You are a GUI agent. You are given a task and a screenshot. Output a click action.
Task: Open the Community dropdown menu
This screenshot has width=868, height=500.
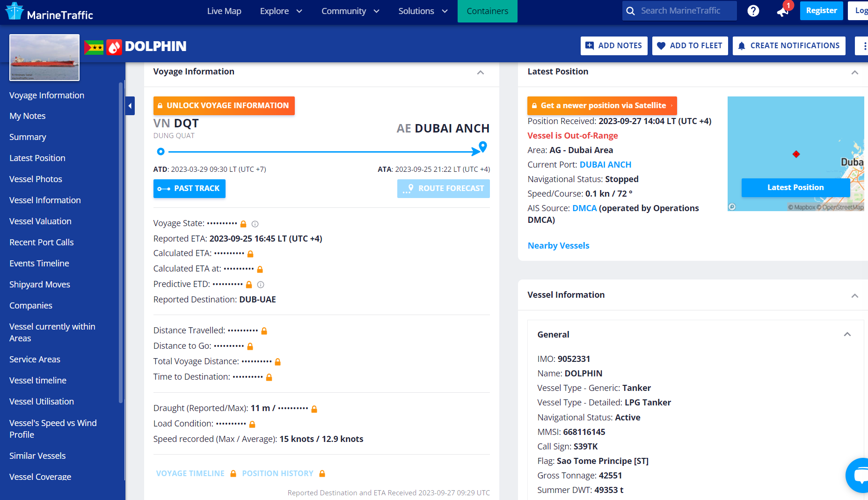tap(350, 11)
